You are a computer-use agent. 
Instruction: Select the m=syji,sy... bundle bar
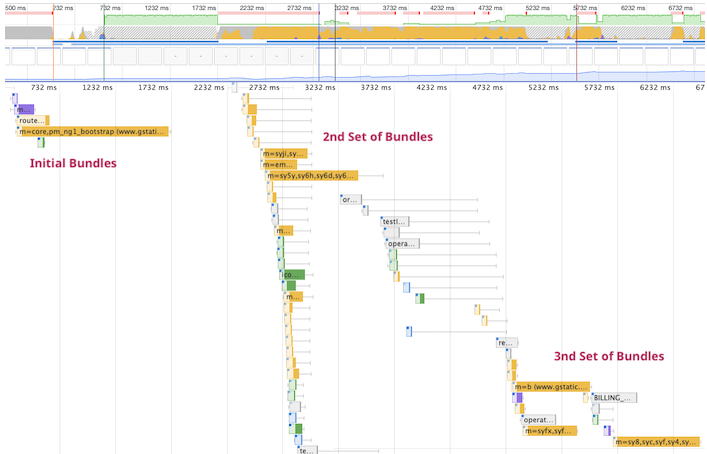[284, 154]
